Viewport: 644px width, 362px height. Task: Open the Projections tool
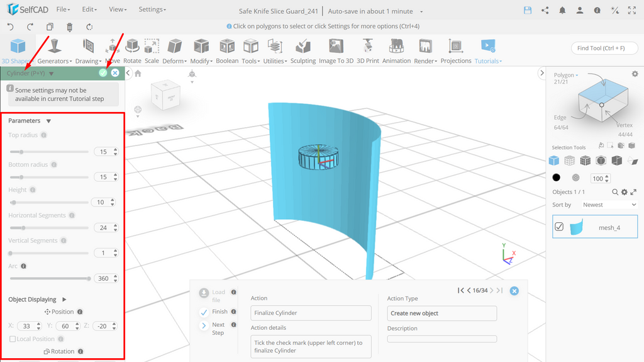pyautogui.click(x=456, y=51)
